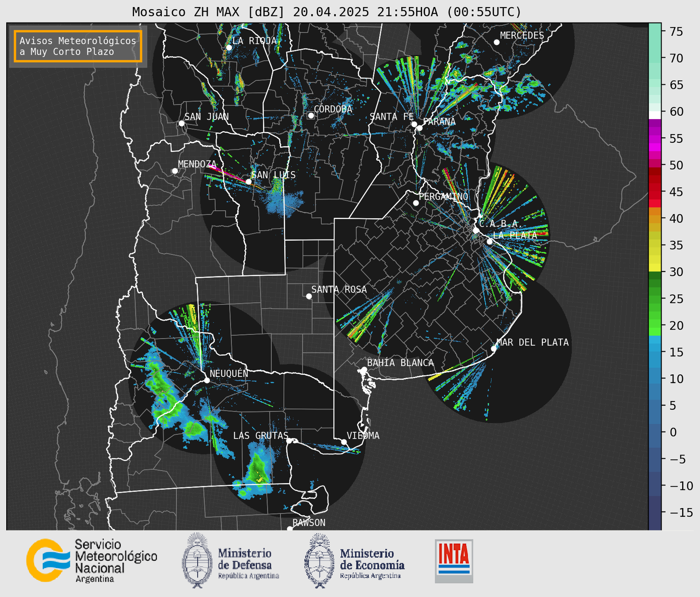Click the 20 tick label on color scale
Viewport: 700px width, 597px height.
(676, 325)
